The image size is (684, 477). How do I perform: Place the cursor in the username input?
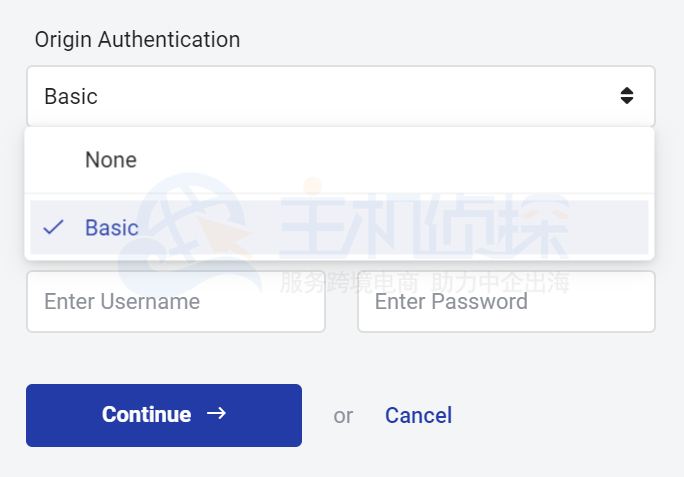pyautogui.click(x=176, y=302)
